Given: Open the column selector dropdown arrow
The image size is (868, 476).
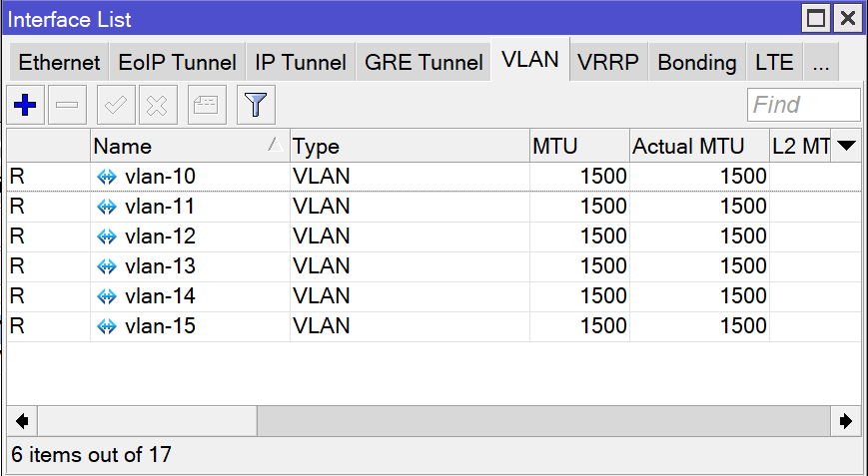Looking at the screenshot, I should pos(846,147).
